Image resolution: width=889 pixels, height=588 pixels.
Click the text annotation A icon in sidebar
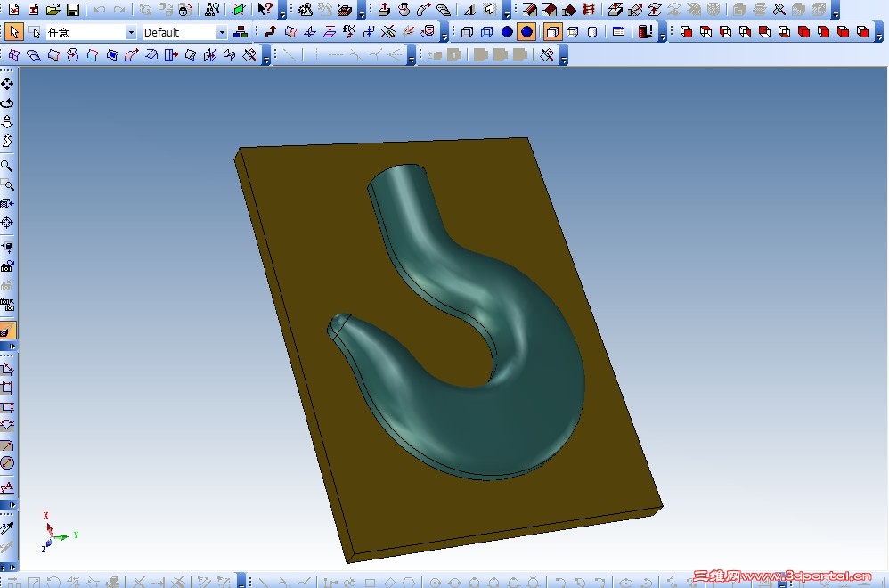pos(7,487)
